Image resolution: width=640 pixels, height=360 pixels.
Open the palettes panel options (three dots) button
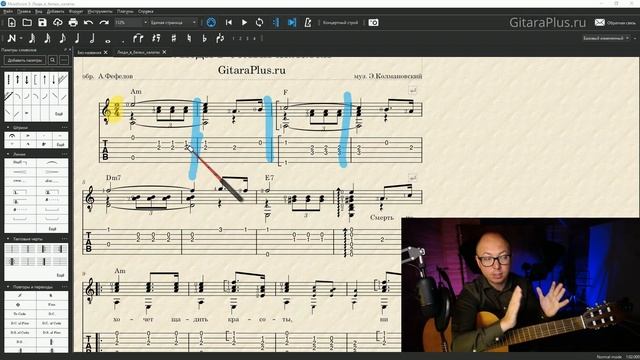[64, 60]
